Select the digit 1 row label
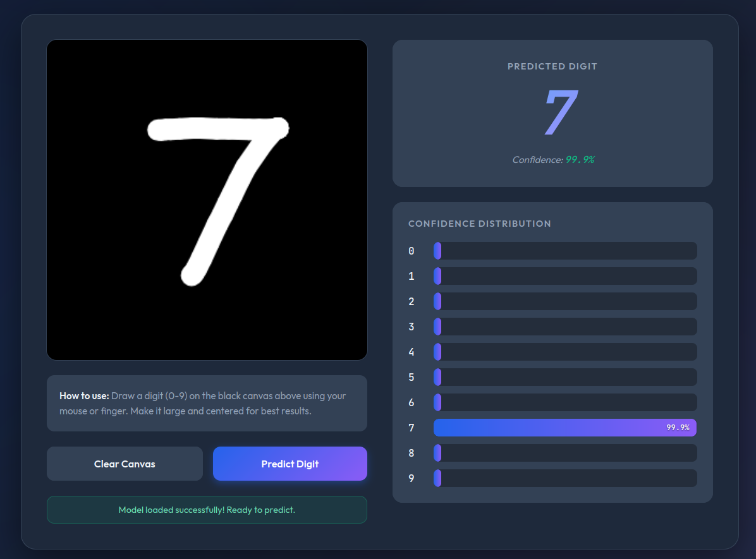Viewport: 756px width, 559px height. (412, 276)
